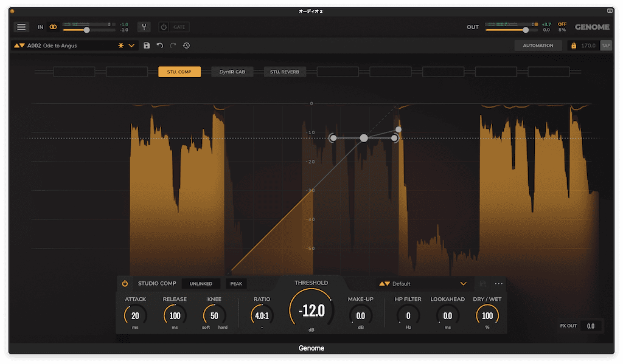This screenshot has height=364, width=623.
Task: Toggle the gate power button
Action: click(164, 27)
